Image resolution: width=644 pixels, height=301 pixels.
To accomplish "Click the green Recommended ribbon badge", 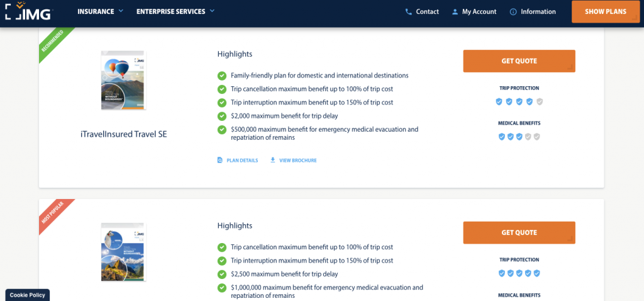I will [x=53, y=45].
